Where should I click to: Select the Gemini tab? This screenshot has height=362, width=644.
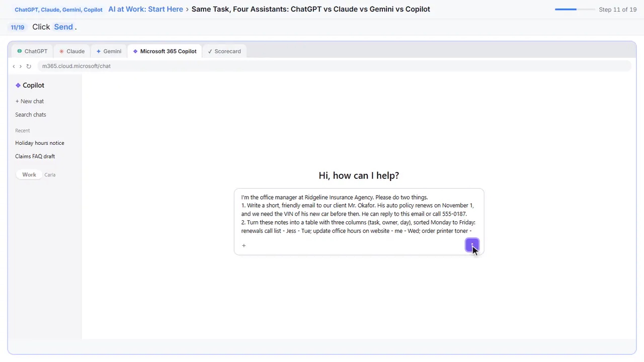(109, 51)
